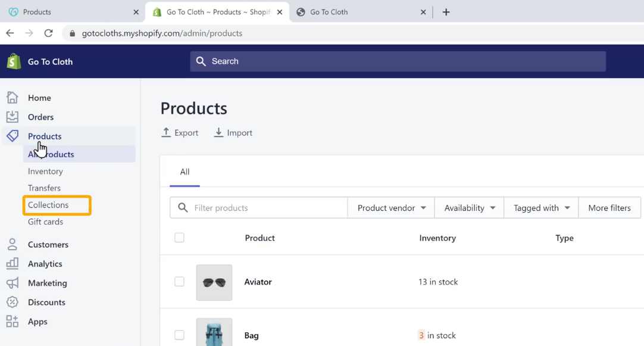Select the All products view tab
644x346 pixels.
(x=185, y=172)
